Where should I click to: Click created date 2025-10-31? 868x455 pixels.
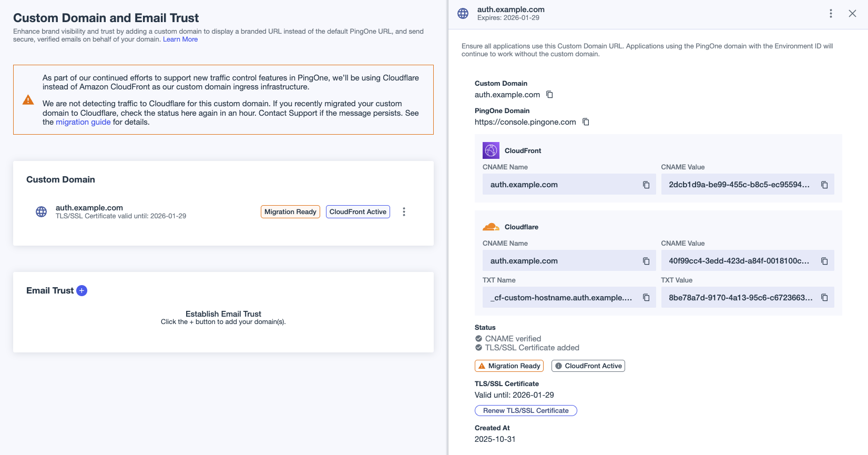coord(495,439)
